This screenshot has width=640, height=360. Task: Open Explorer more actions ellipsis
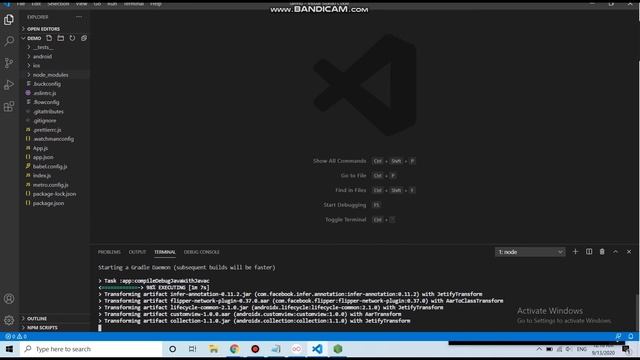[79, 17]
